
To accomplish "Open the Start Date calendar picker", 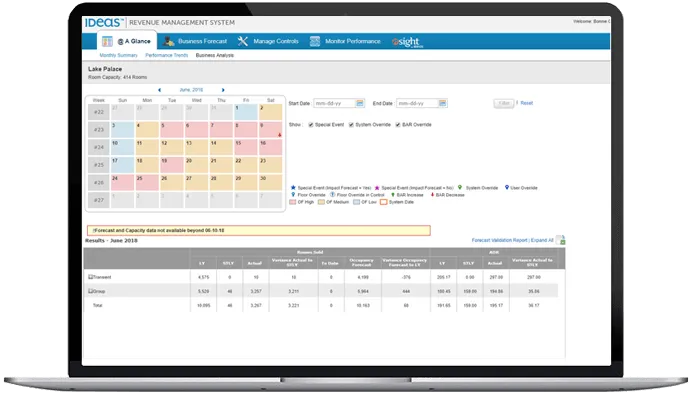I will [360, 103].
